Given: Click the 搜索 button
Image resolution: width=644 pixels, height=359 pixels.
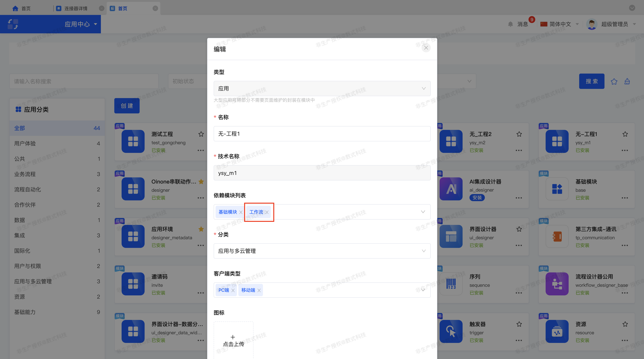Looking at the screenshot, I should tap(591, 81).
